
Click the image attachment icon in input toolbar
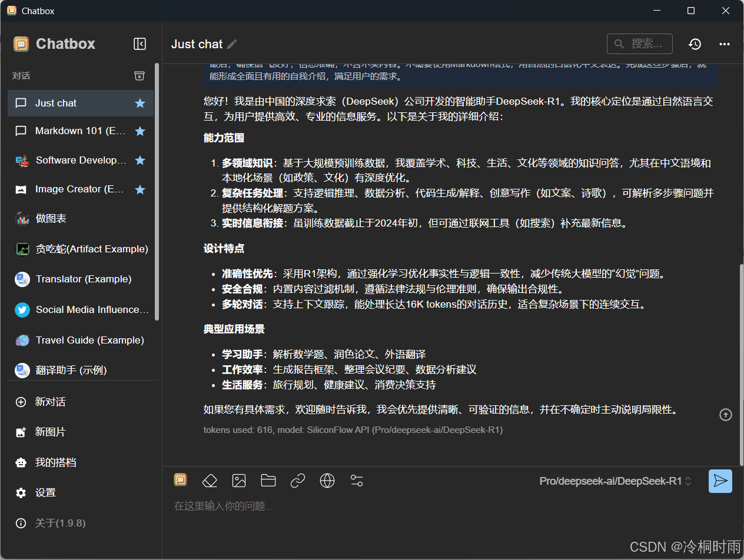[239, 481]
